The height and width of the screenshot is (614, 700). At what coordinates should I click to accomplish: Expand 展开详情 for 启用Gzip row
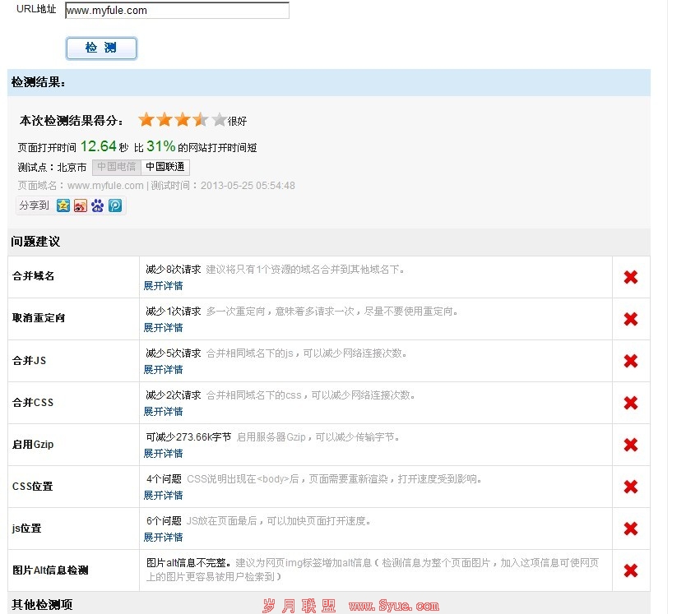click(x=163, y=454)
